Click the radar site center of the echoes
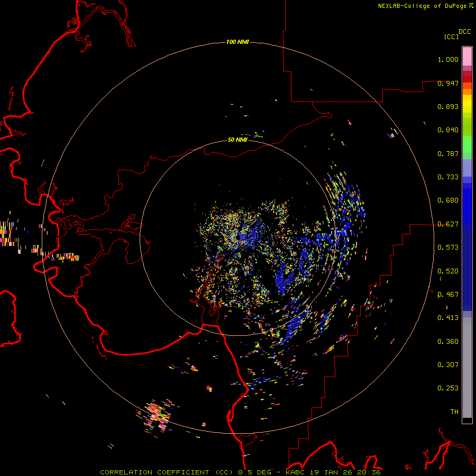Viewport: 476px width, 476px height. pyautogui.click(x=237, y=237)
